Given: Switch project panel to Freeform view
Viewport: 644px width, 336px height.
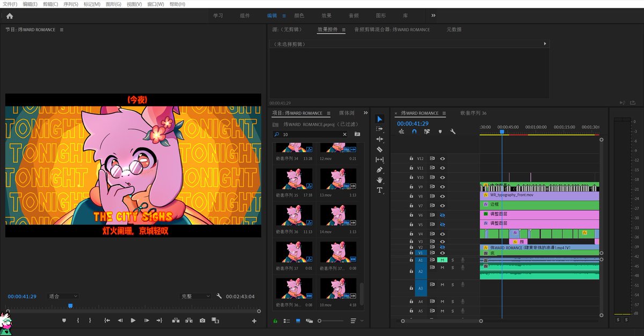Looking at the screenshot, I should (x=310, y=321).
